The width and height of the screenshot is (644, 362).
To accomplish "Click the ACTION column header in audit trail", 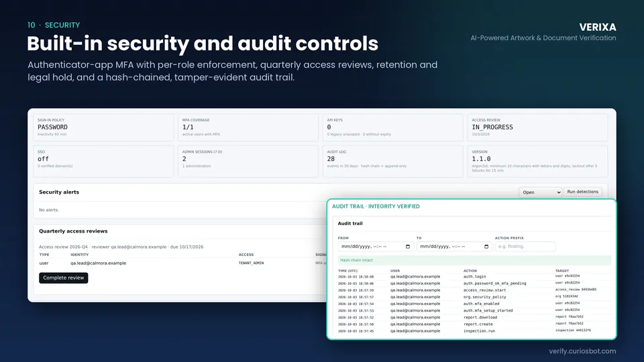I will (470, 271).
